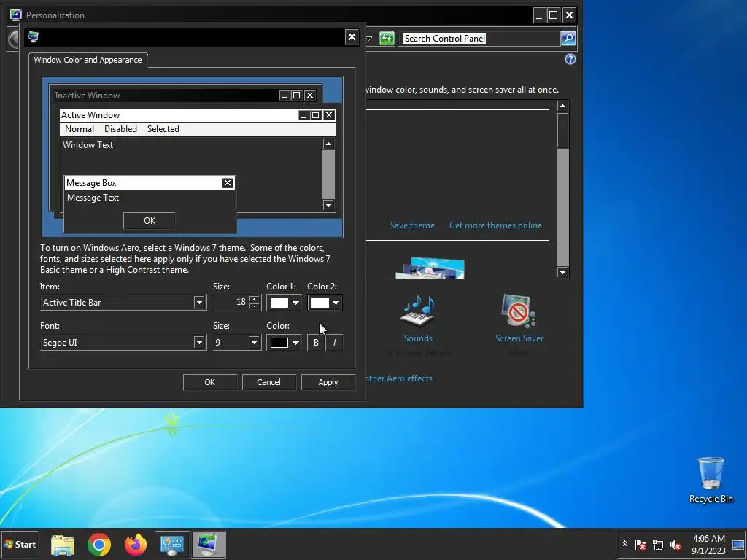Click the OK button in preview Message Box
Screen dimensions: 747x560
(150, 220)
